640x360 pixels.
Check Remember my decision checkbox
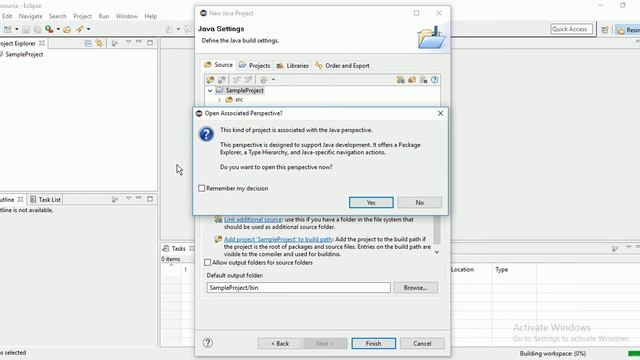pyautogui.click(x=202, y=188)
